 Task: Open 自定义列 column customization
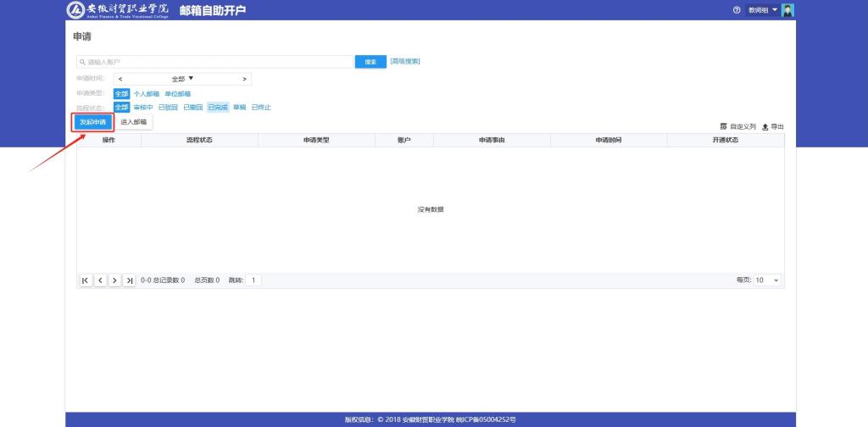737,126
